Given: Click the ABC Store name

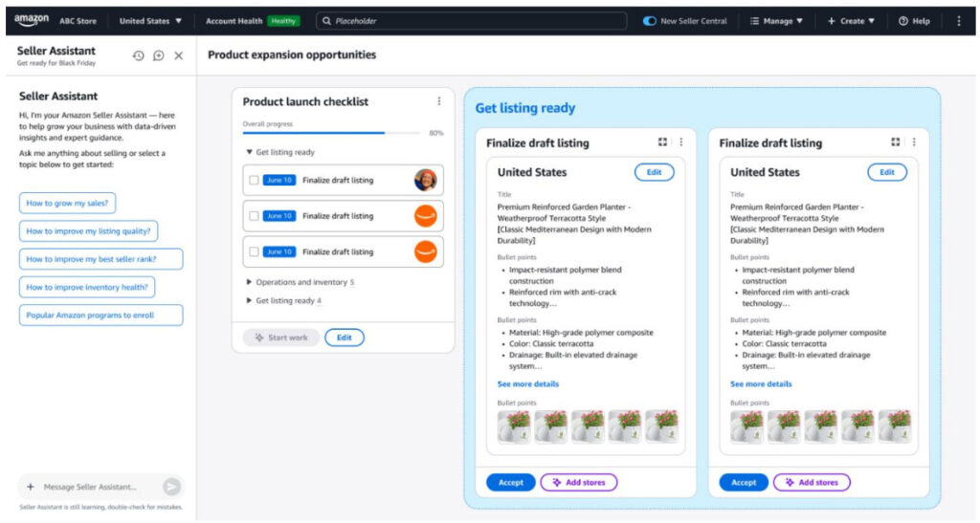Looking at the screenshot, I should tap(78, 21).
